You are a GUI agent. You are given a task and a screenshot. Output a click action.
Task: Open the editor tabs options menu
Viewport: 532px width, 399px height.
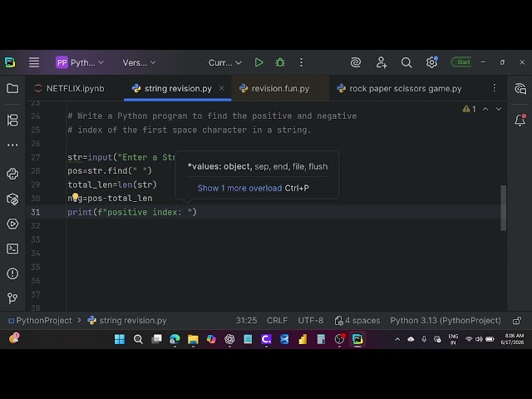pos(495,88)
